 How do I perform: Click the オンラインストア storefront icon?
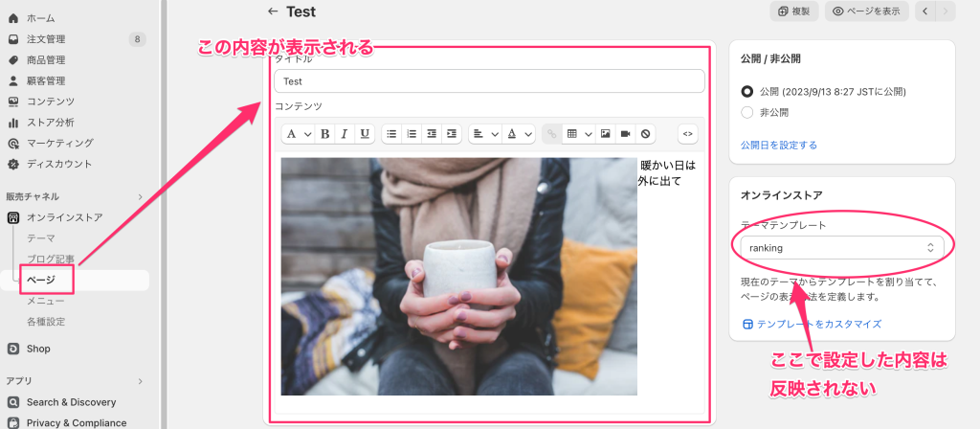click(13, 217)
